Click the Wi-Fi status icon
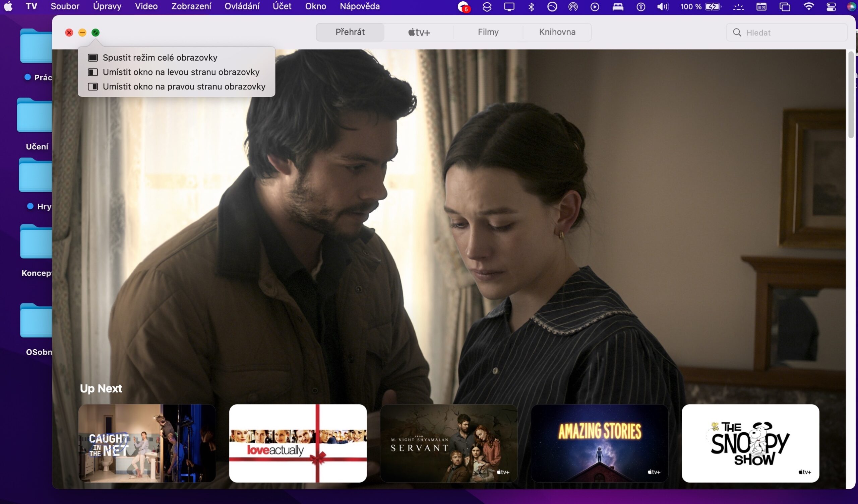858x504 pixels. click(x=809, y=6)
